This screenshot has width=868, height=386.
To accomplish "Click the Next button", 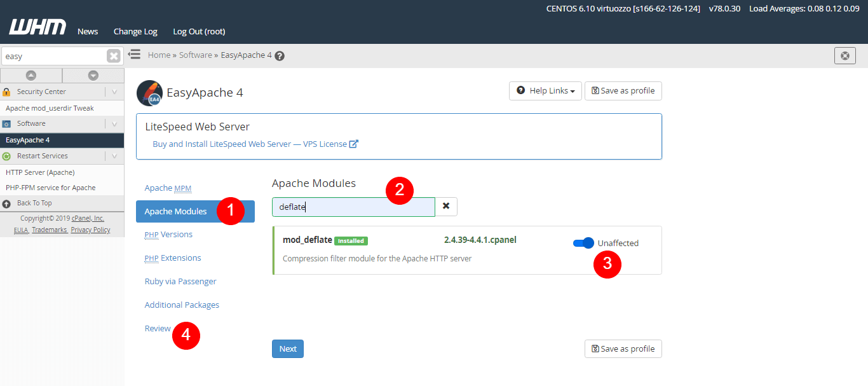I will pos(288,349).
